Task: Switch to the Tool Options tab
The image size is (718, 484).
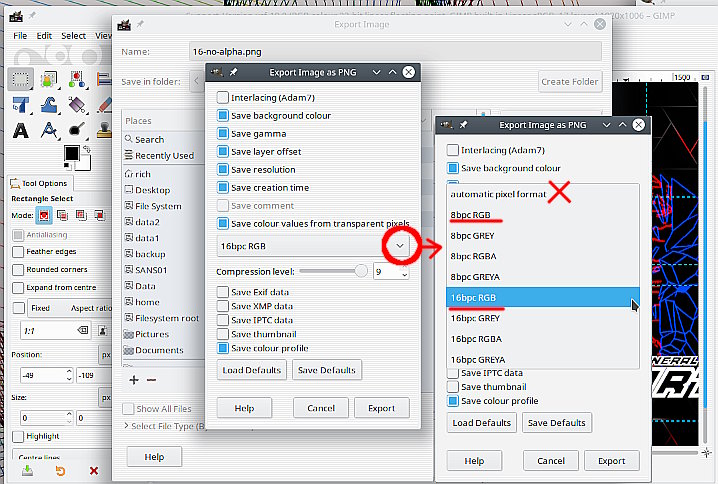Action: tap(40, 183)
